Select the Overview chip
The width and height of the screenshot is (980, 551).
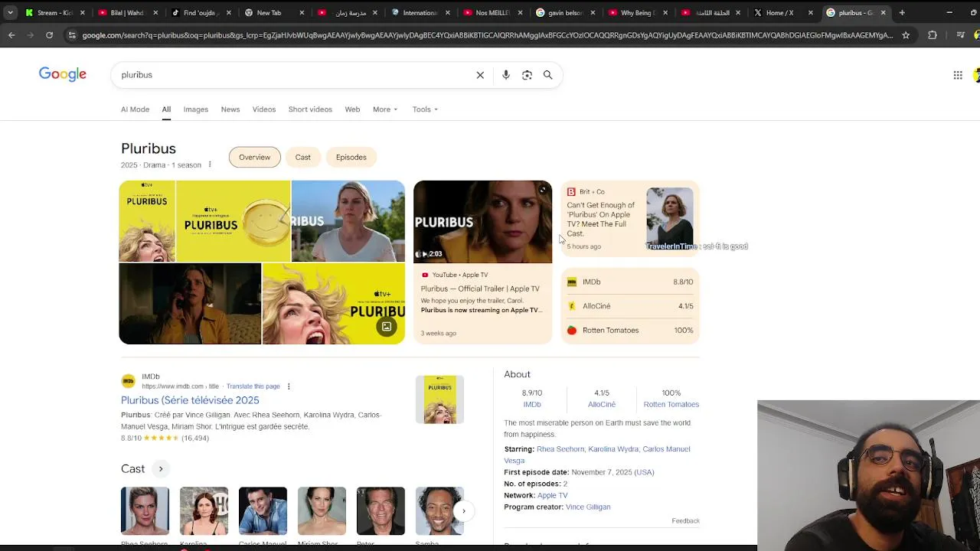254,157
